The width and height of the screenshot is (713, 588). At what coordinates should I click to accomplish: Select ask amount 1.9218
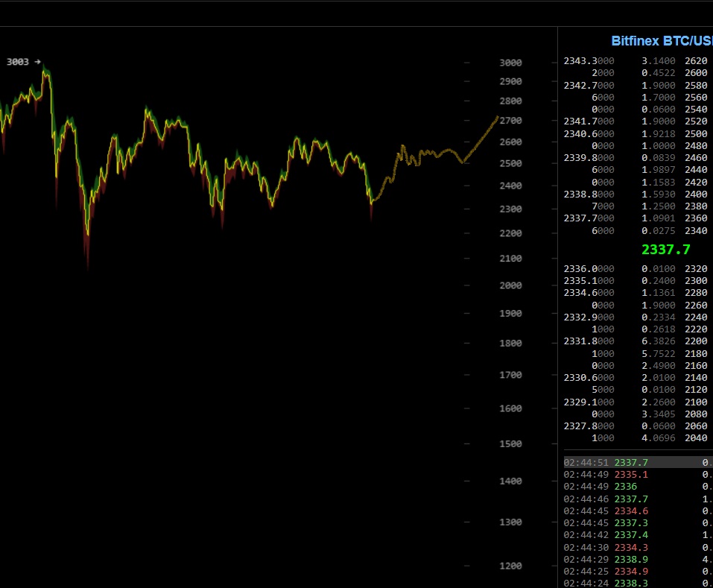[659, 134]
